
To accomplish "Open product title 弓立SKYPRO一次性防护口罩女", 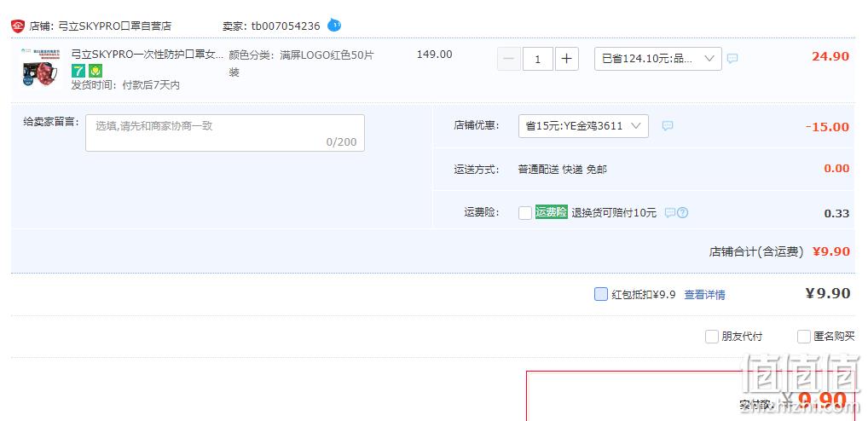I will pyautogui.click(x=148, y=55).
